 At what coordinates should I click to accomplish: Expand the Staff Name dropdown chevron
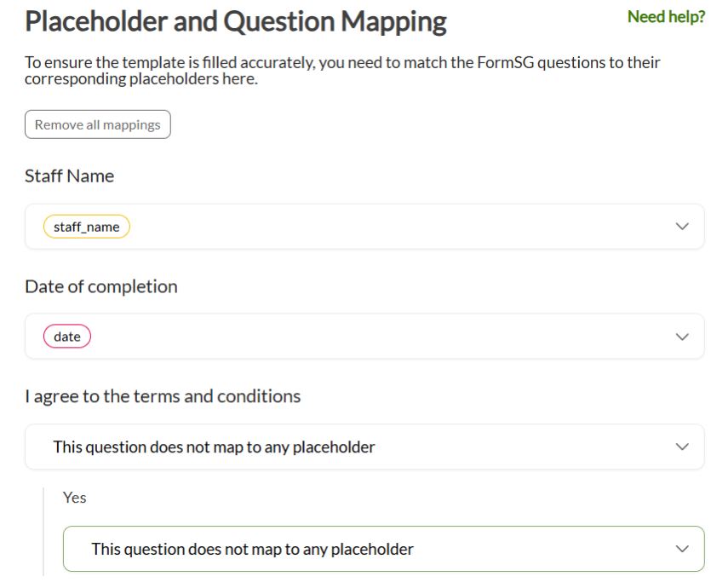click(681, 227)
